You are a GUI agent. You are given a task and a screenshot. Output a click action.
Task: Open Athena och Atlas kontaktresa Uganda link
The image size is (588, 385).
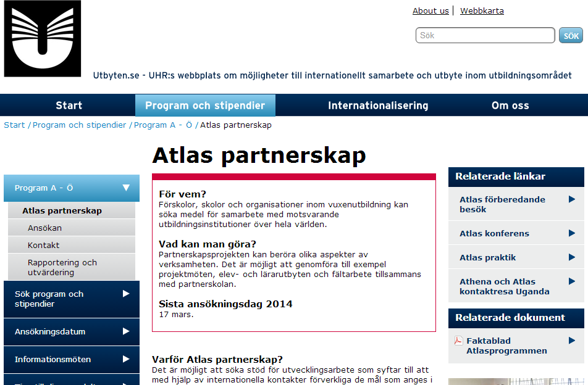(x=505, y=286)
